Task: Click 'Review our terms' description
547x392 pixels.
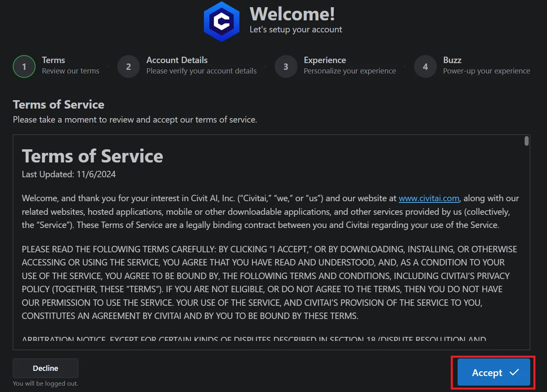Action: tap(71, 71)
